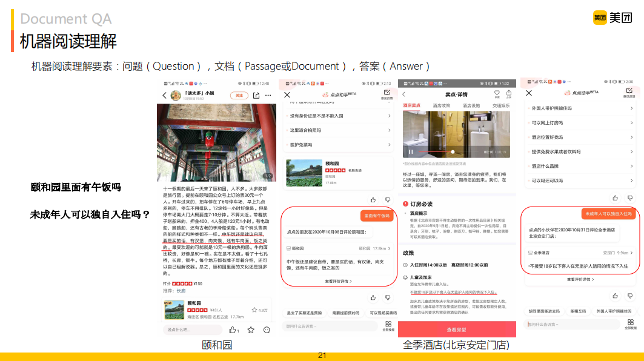Thumbs-up the answer above the 里面有午饭吗 bubble
This screenshot has height=361, width=644.
coord(373,200)
